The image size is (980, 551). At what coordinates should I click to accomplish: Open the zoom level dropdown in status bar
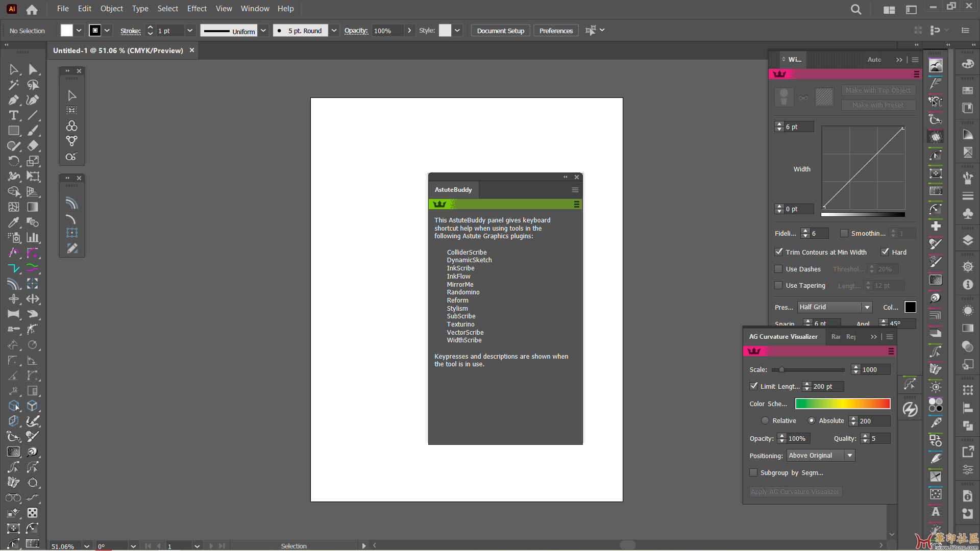tap(87, 546)
